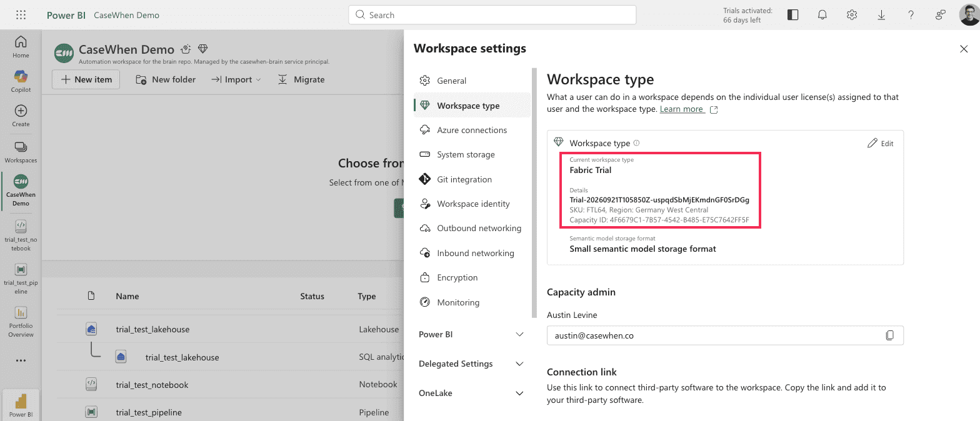This screenshot has width=980, height=421.
Task: Click the download icon in header
Action: [x=881, y=15]
